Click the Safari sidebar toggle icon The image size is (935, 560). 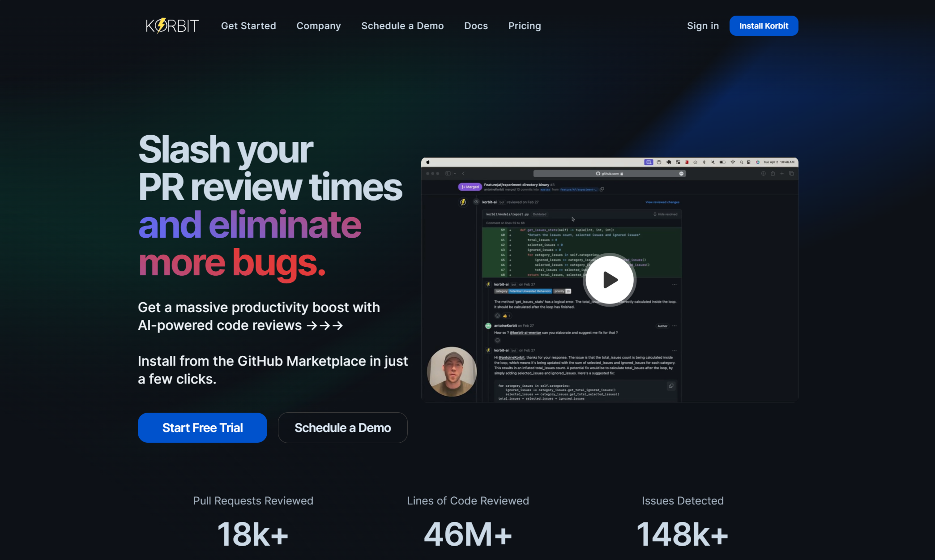pyautogui.click(x=448, y=174)
